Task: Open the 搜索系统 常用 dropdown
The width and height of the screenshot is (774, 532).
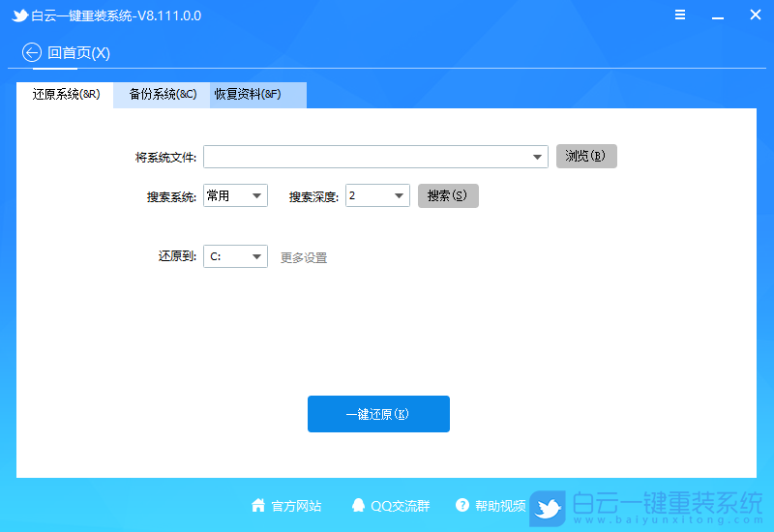Action: point(235,195)
